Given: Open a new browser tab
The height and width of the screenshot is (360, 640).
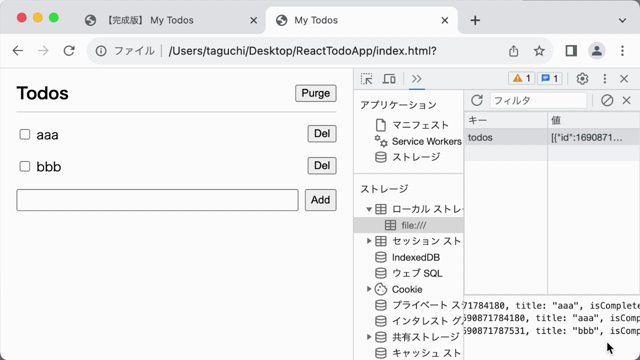Looking at the screenshot, I should click(x=475, y=20).
